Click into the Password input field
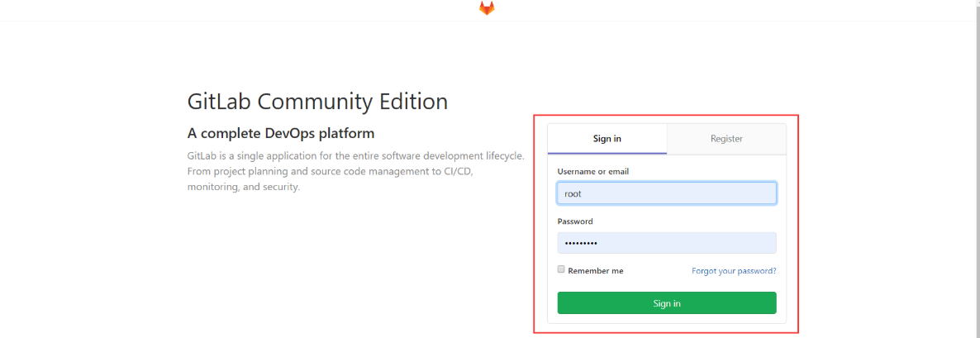This screenshot has width=980, height=338. [x=667, y=243]
